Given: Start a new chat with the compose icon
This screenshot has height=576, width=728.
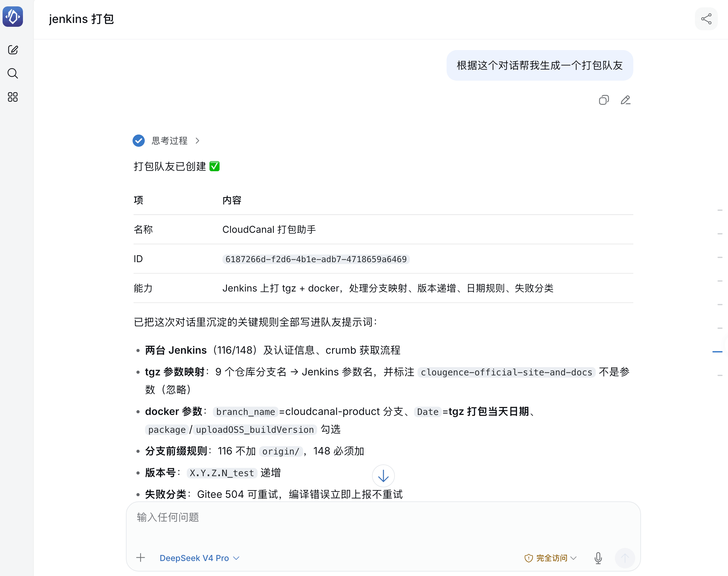Looking at the screenshot, I should point(13,50).
